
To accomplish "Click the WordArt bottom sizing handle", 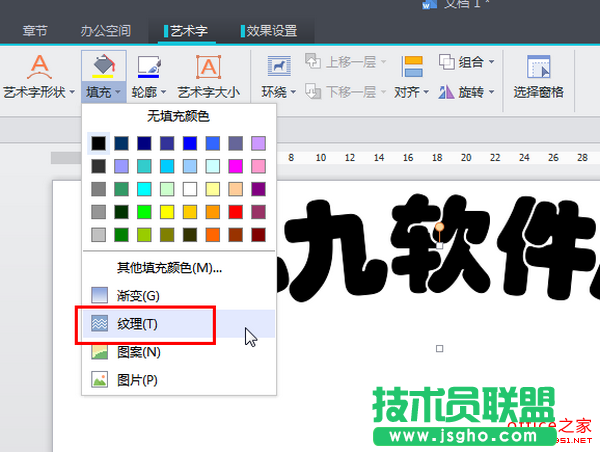I will (x=439, y=348).
